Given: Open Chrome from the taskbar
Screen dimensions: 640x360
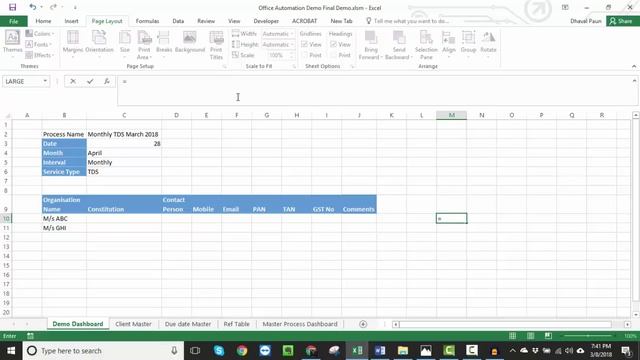Looking at the screenshot, I should point(242,351).
